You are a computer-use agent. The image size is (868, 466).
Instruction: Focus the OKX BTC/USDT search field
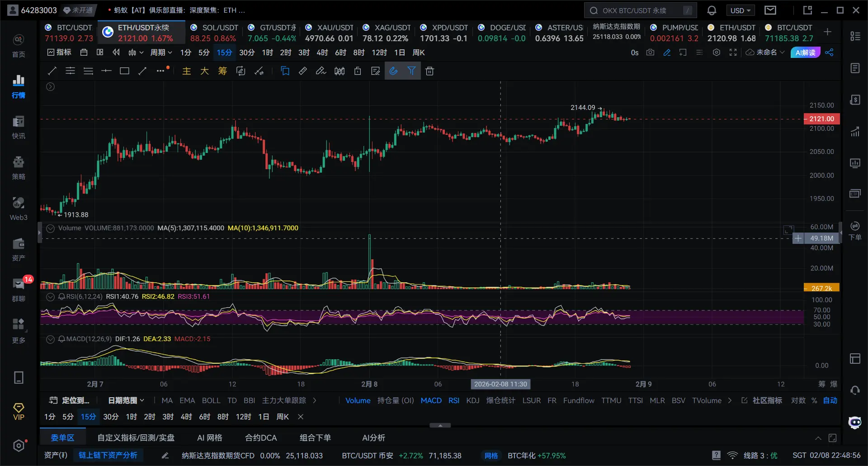tap(640, 10)
